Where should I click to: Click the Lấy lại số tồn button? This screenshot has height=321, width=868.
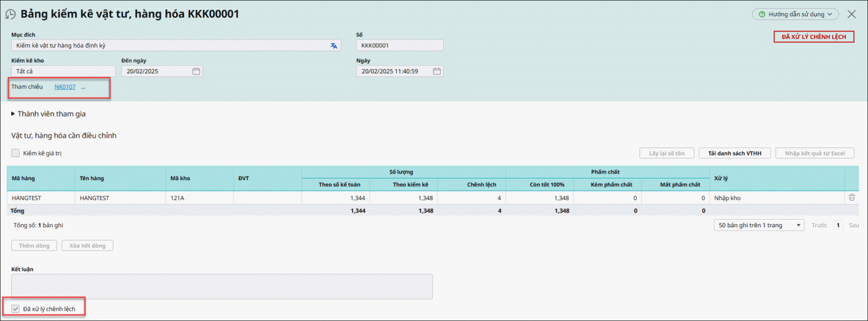pyautogui.click(x=667, y=153)
